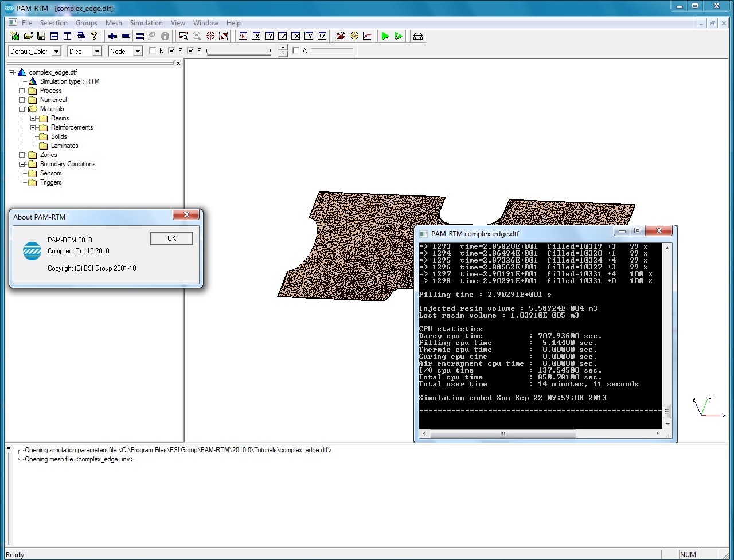
Task: Open a file with the folder icon
Action: 28,36
